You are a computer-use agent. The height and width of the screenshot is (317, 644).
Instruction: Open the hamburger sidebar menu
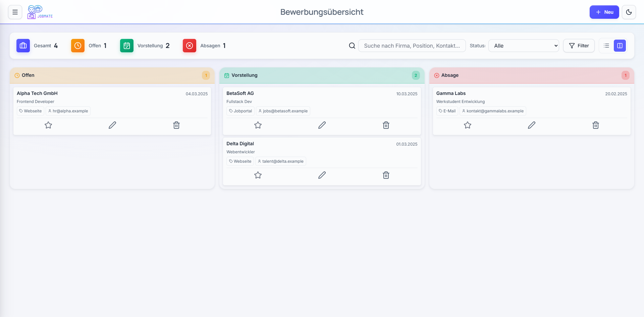15,12
